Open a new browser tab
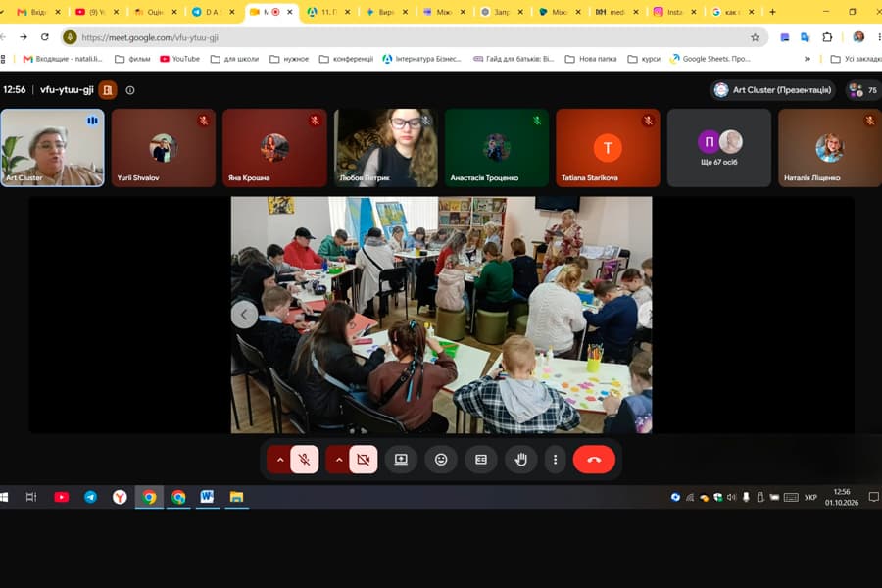This screenshot has width=882, height=588. [773, 12]
